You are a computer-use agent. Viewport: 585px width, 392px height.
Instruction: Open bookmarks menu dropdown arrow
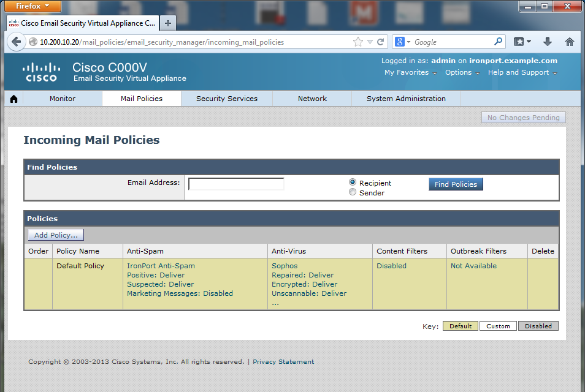pyautogui.click(x=529, y=42)
